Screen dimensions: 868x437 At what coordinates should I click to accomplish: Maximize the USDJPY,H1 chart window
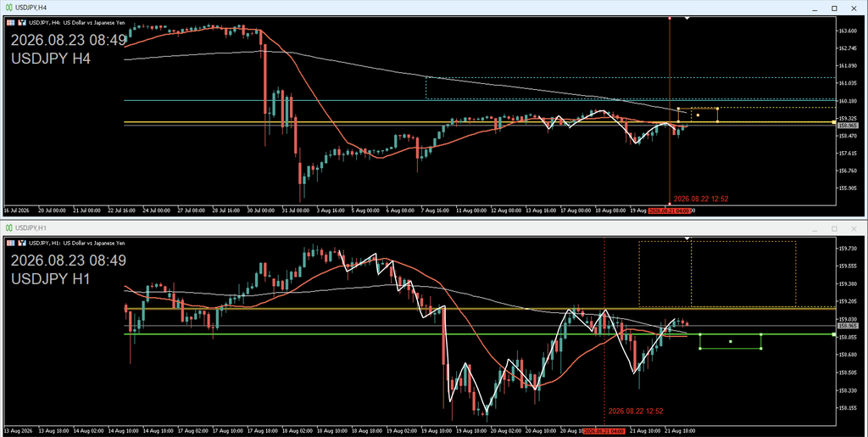pyautogui.click(x=834, y=228)
